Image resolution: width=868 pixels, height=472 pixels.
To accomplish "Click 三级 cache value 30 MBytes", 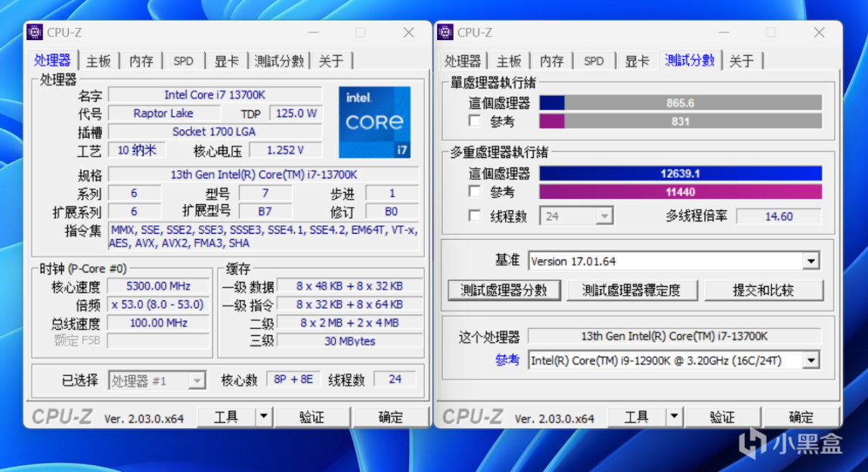I will (x=349, y=340).
